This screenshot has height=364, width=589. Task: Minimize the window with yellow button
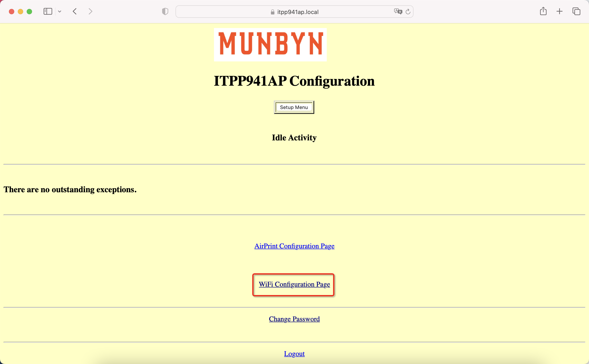click(x=20, y=12)
